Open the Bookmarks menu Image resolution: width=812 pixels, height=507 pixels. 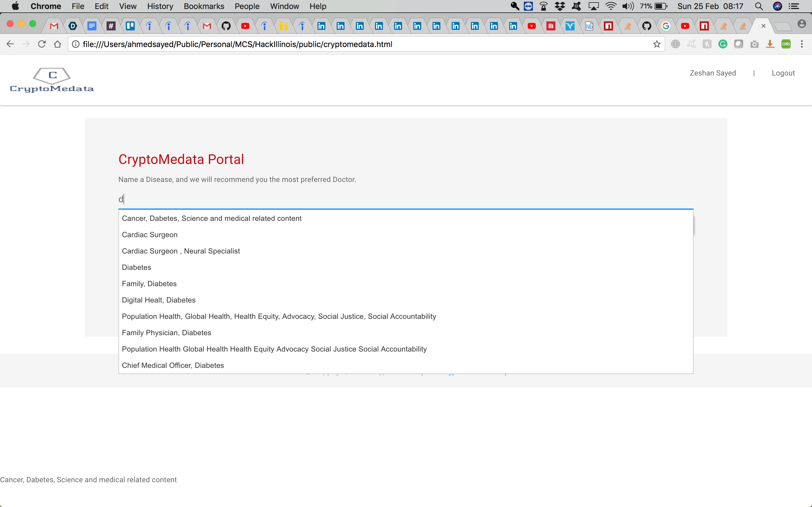(204, 6)
